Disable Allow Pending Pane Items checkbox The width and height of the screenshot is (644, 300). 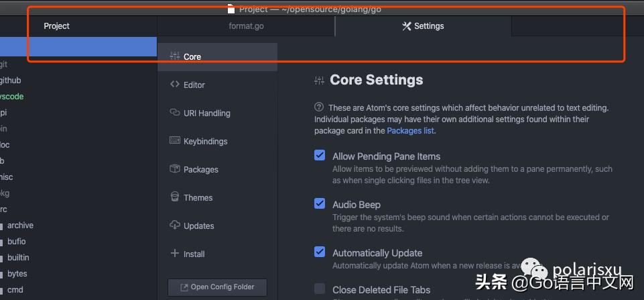tap(320, 156)
